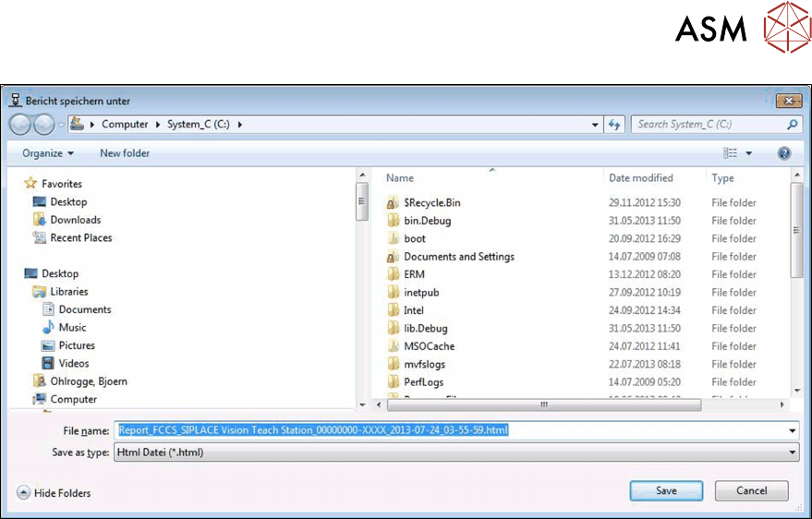Click date 31.05.2013 11:50 of bin.Debug
812x519 pixels.
click(645, 221)
